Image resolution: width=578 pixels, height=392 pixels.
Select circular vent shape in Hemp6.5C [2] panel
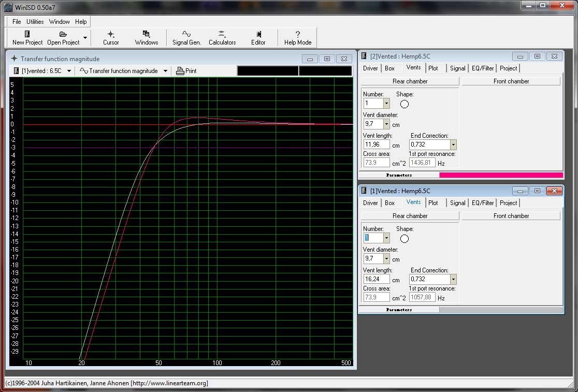point(404,104)
